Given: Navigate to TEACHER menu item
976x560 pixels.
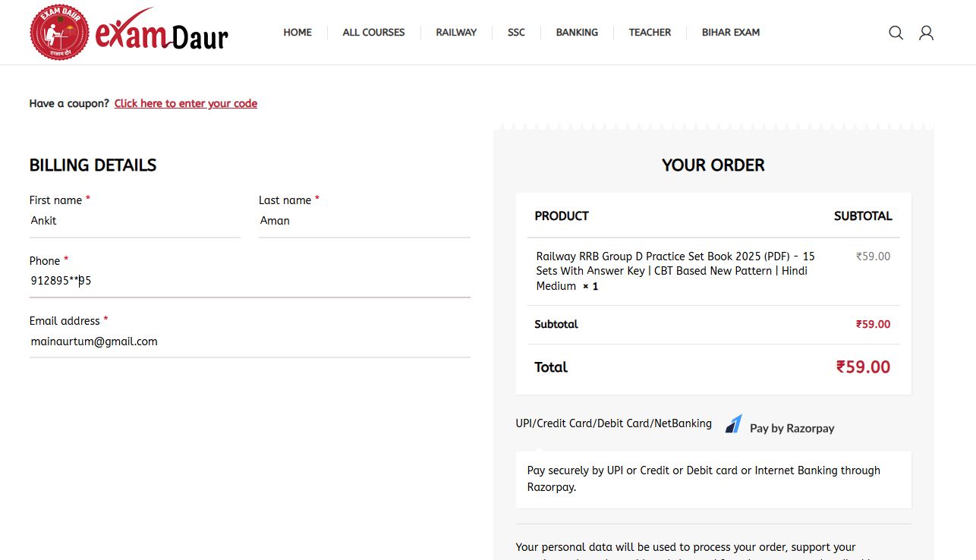Looking at the screenshot, I should pos(650,33).
